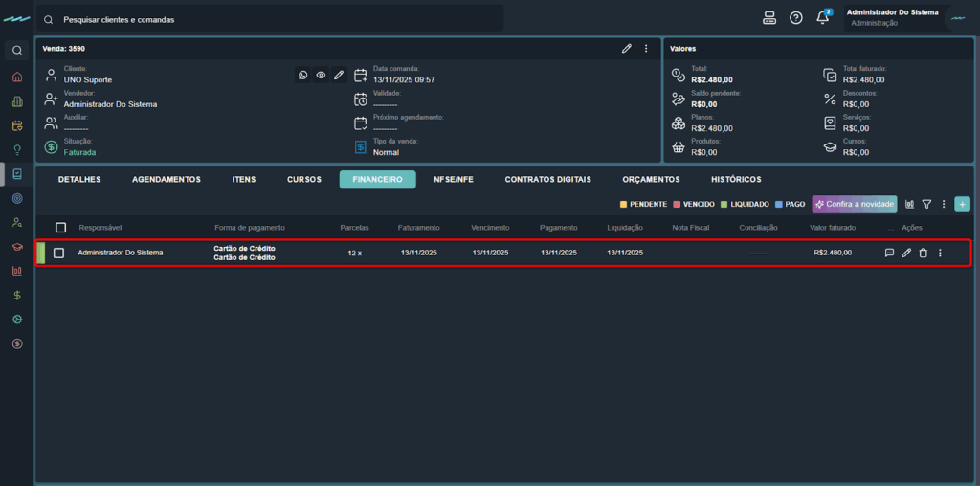Click the help question mark icon
Image resolution: width=980 pixels, height=486 pixels.
[x=796, y=18]
